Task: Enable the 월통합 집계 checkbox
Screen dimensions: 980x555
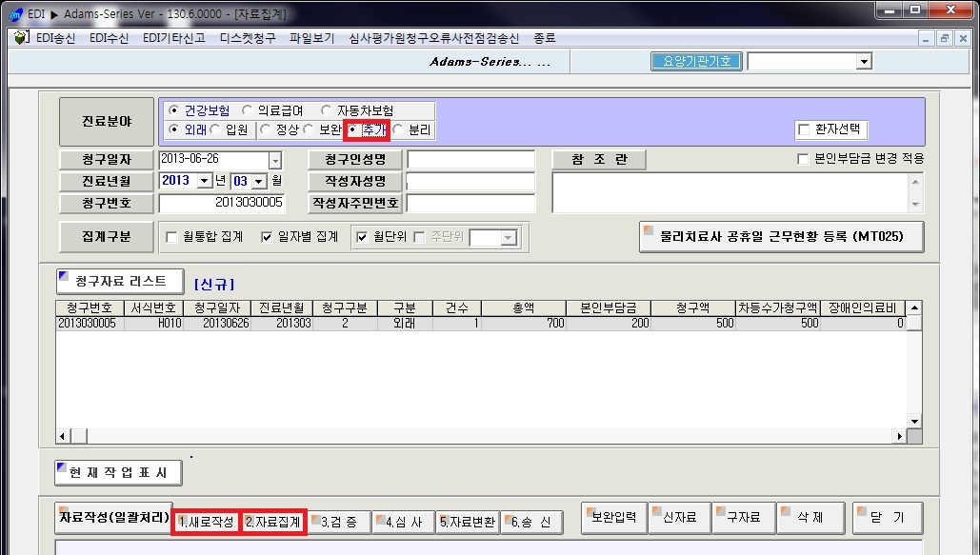Action: pos(172,237)
